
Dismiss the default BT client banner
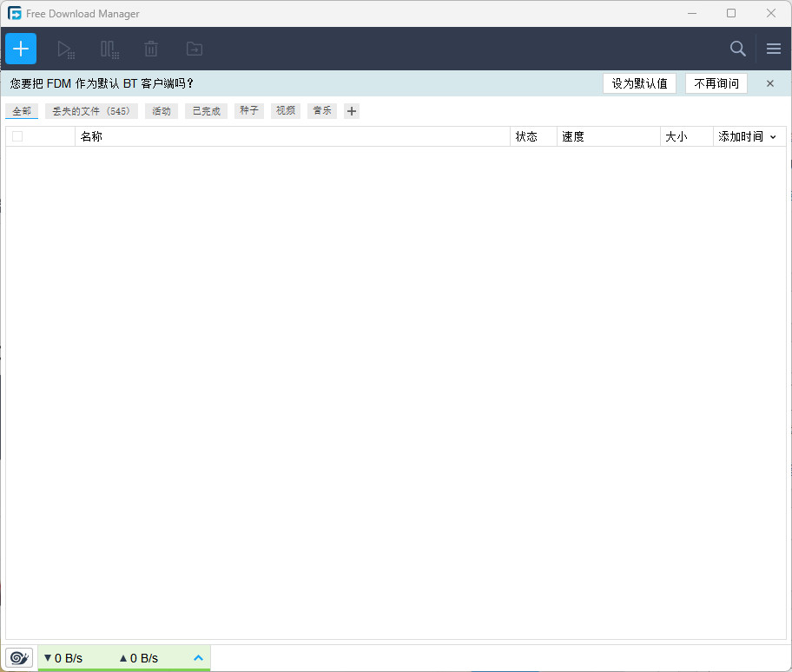(x=769, y=83)
